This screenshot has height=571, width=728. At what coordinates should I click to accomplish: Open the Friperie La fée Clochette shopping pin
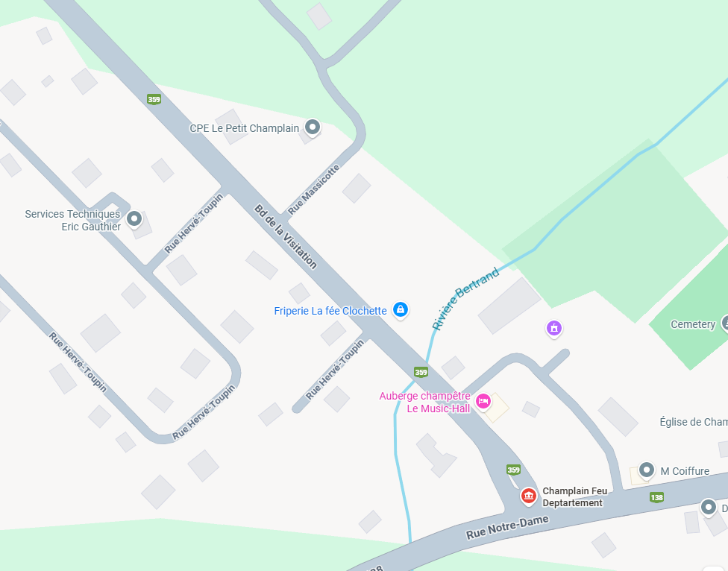click(x=401, y=309)
